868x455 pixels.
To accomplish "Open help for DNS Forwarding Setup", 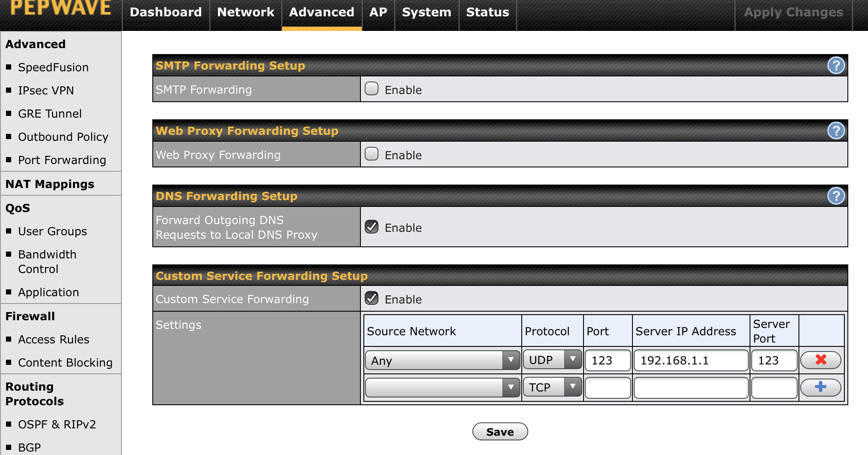I will pos(835,196).
